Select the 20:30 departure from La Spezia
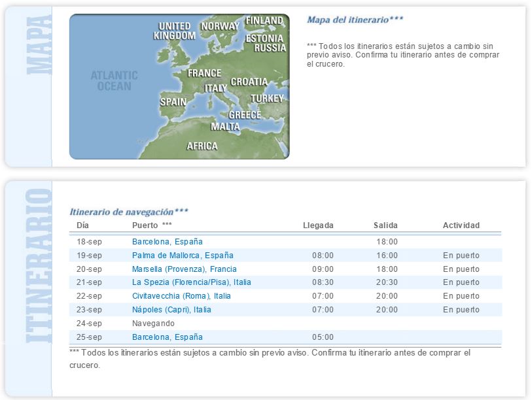Image resolution: width=532 pixels, height=400 pixels. 387,282
